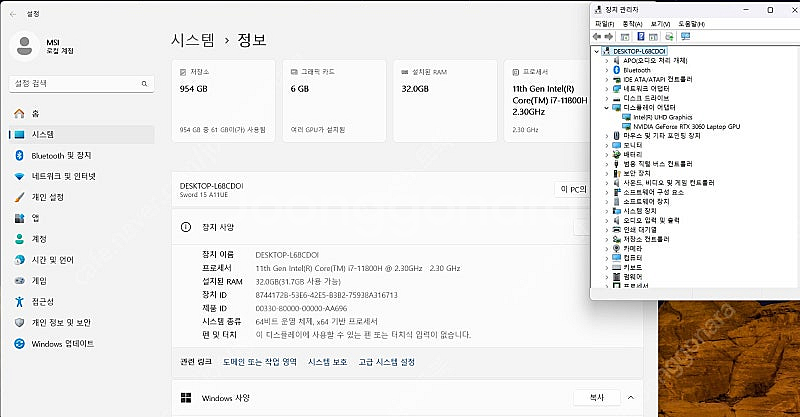Expand 범용 직렬 버스 컨트롤러 category
Screen dimensions: 800x417
point(606,164)
